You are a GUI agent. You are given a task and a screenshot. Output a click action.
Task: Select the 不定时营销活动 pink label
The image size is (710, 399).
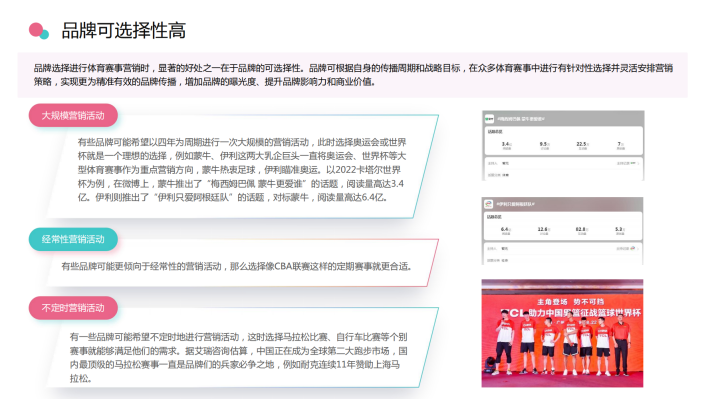click(x=73, y=308)
